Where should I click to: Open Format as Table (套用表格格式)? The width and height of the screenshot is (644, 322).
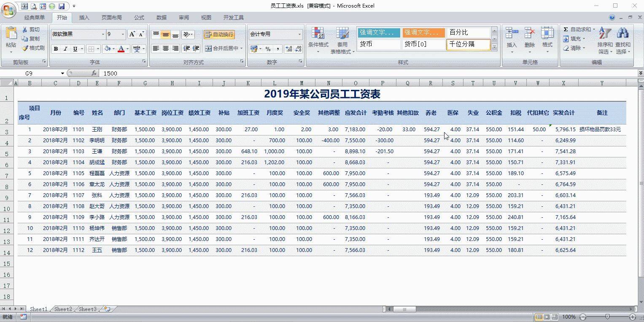click(x=342, y=41)
